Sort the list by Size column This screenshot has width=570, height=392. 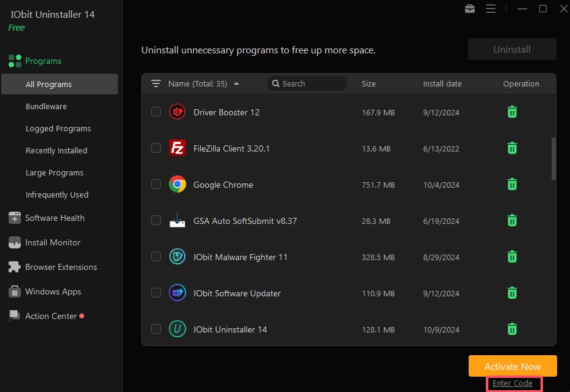point(369,84)
